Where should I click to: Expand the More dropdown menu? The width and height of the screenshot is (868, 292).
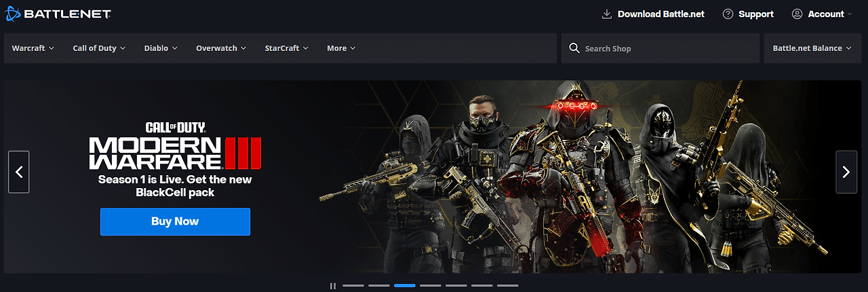[341, 48]
